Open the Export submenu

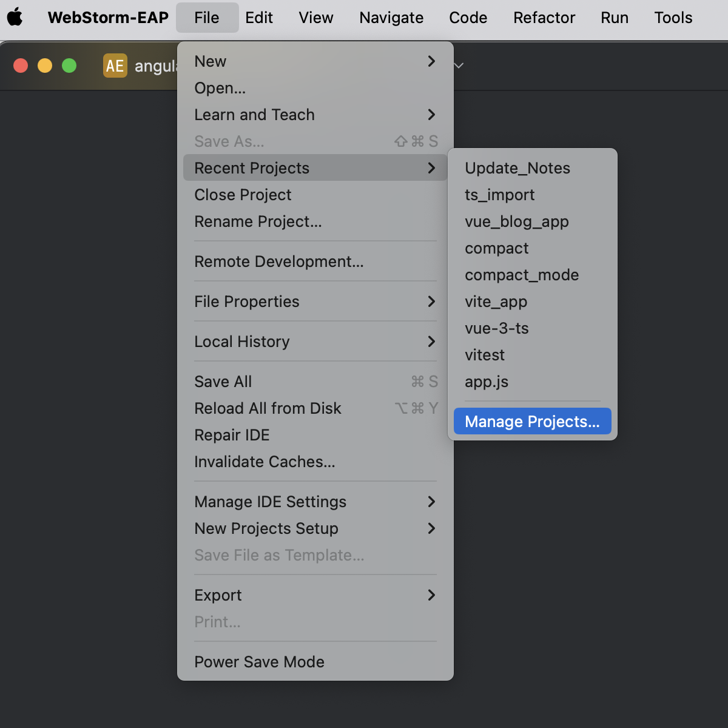[x=431, y=595]
